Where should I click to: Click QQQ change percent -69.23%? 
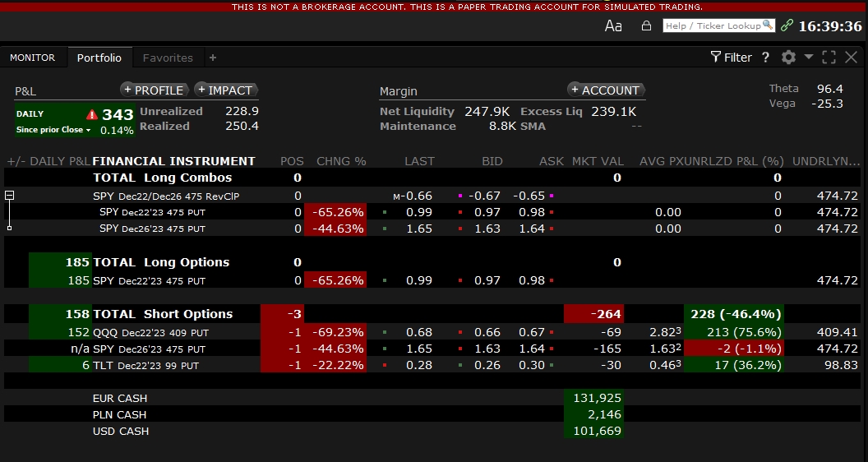338,332
